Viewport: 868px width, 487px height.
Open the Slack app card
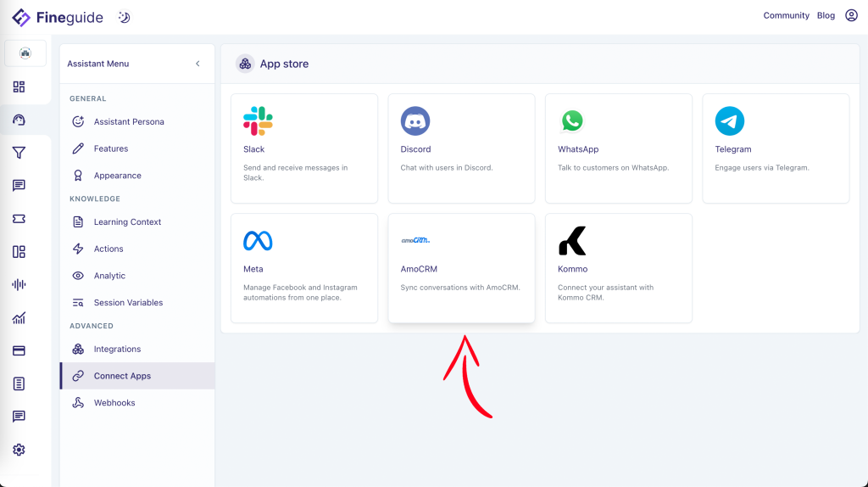(304, 148)
